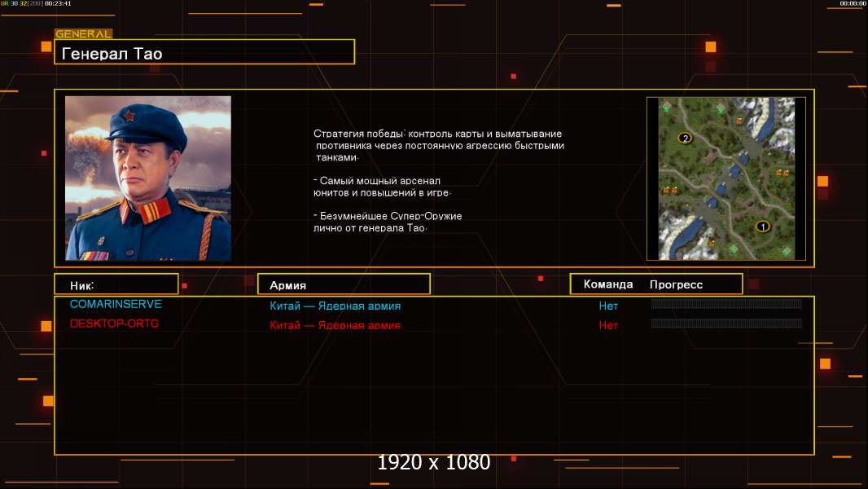Click the "Стратегия победы" description paragraph
Viewport: 868px width, 489px height.
click(x=438, y=145)
